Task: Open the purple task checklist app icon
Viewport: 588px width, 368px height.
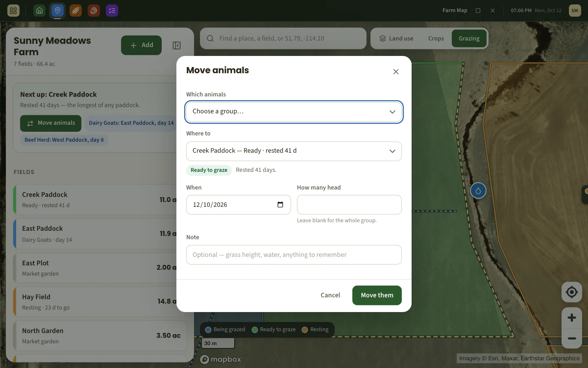Action: pos(112,11)
